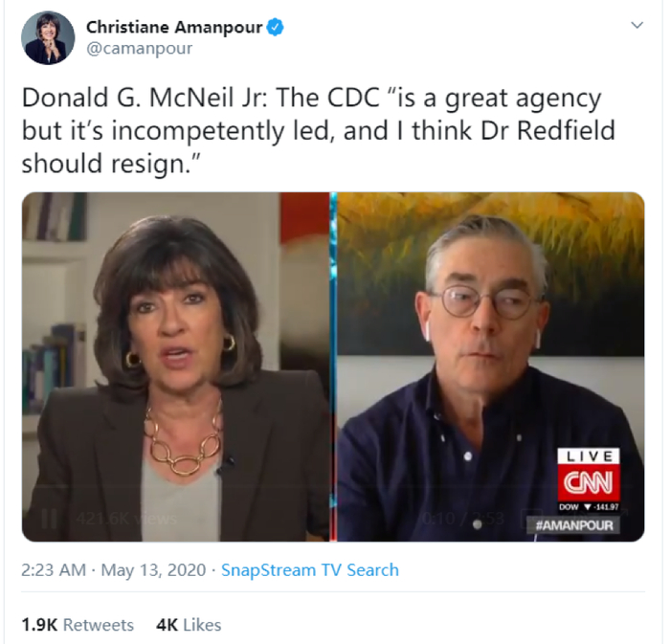Image resolution: width=670 pixels, height=644 pixels.
Task: Click the 421.6K views counter
Action: point(126,519)
